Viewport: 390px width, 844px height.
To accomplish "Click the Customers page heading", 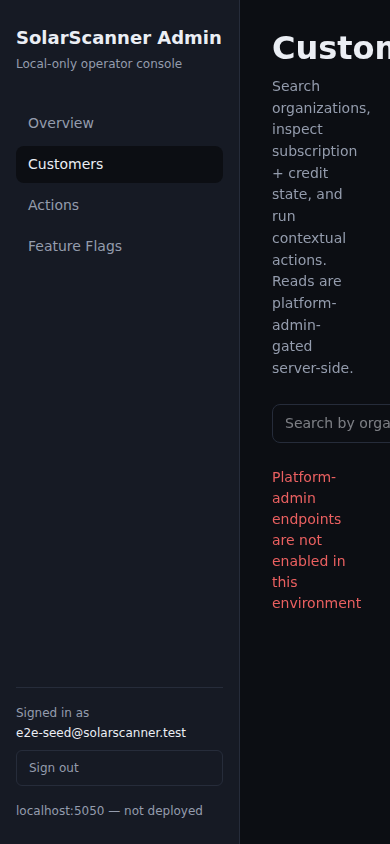I will click(331, 48).
